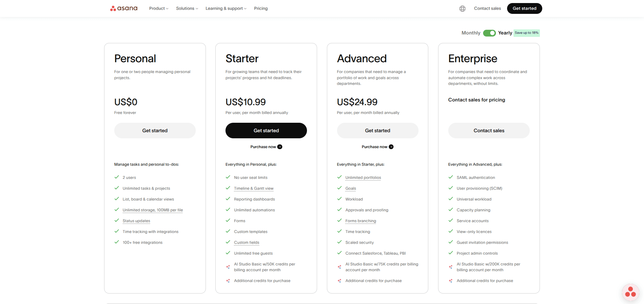Click Get started on the Personal plan

point(155,131)
